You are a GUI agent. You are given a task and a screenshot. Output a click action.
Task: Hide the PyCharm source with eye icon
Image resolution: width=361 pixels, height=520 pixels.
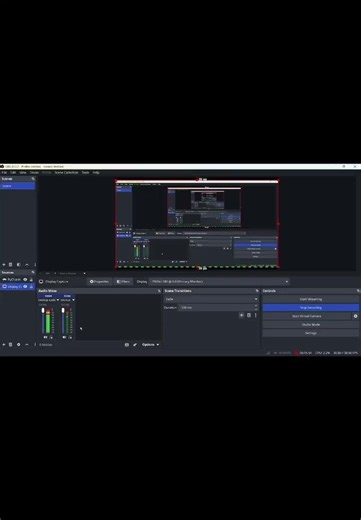25,279
